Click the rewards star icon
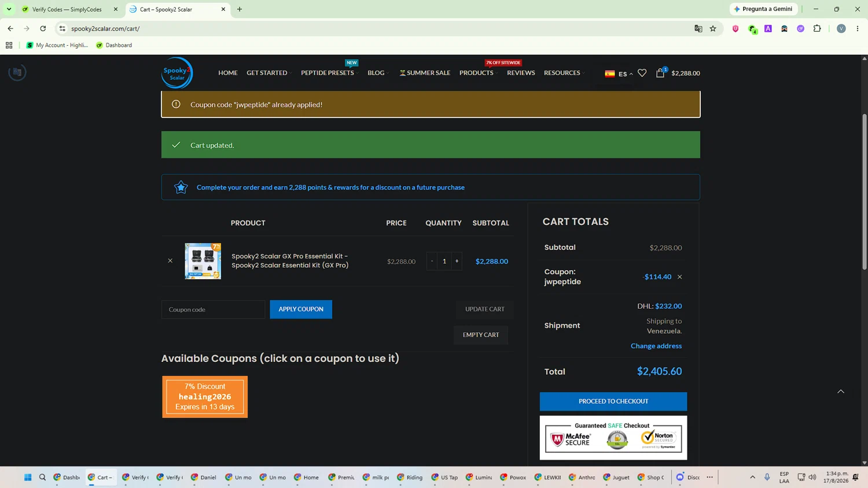Screen dimensions: 868x488 pyautogui.click(x=181, y=187)
